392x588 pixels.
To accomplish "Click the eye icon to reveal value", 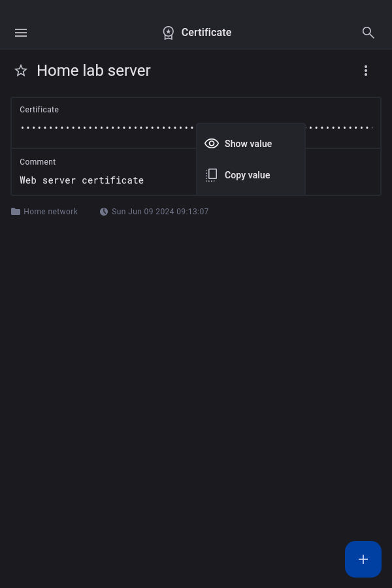I will [x=212, y=144].
